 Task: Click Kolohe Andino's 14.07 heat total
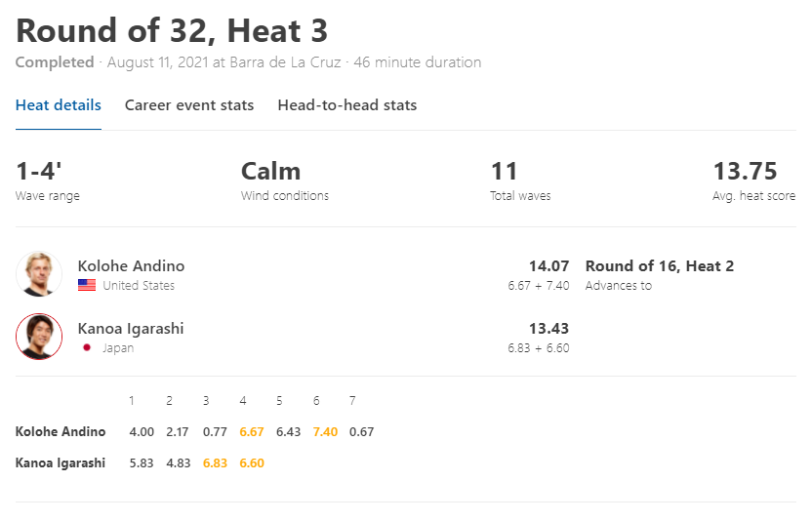click(548, 266)
